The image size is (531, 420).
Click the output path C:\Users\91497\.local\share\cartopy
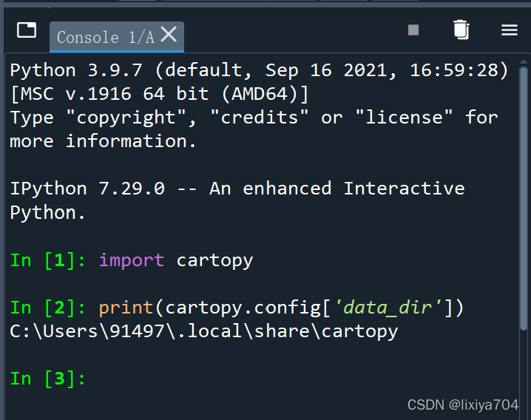pyautogui.click(x=204, y=331)
